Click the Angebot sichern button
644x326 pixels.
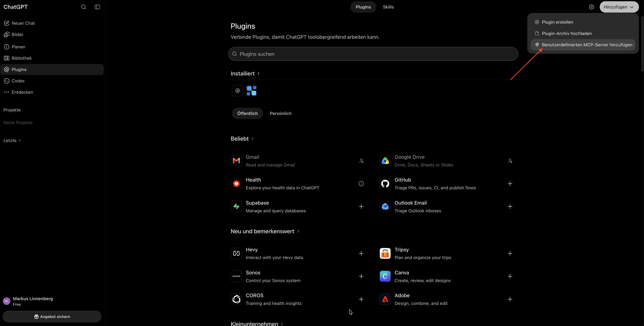(x=52, y=317)
